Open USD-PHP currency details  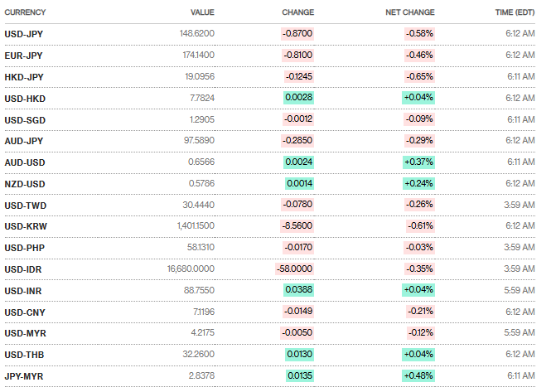[23, 247]
